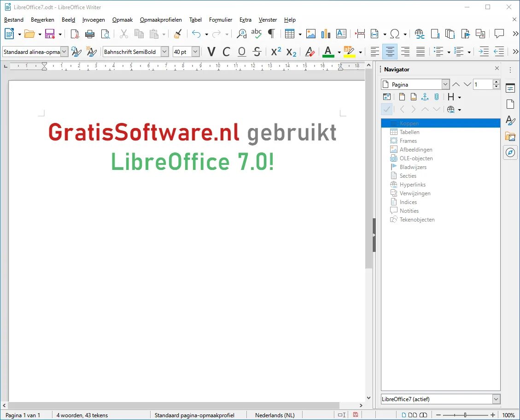520x420 pixels.
Task: Insert a special character (omega icon)
Action: pos(395,34)
